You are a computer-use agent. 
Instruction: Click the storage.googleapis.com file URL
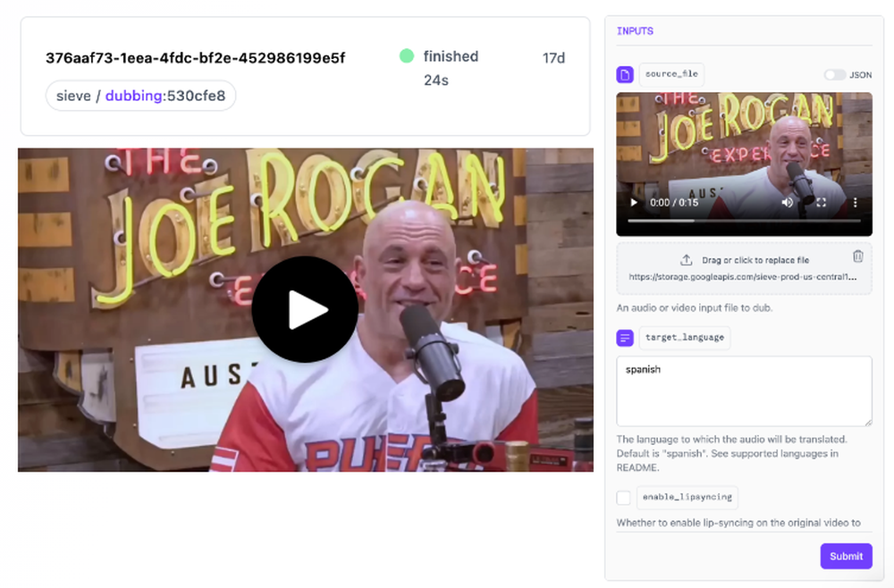pyautogui.click(x=742, y=277)
